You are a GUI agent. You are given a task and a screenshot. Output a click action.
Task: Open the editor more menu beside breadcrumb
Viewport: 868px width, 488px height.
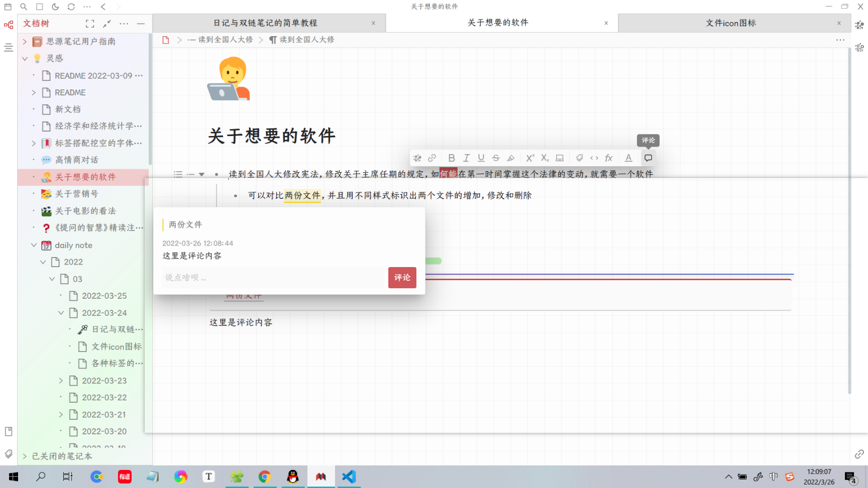pos(840,40)
